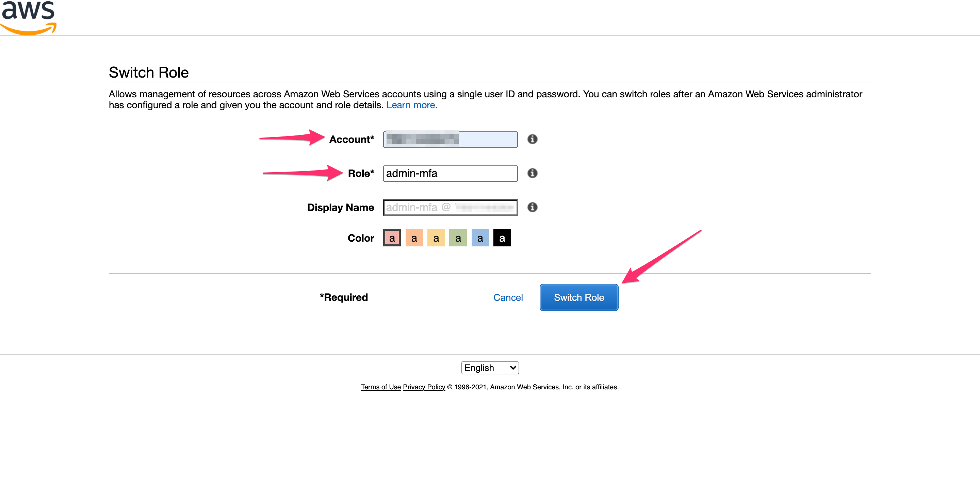Select the black color swatch
The width and height of the screenshot is (980, 503).
502,238
